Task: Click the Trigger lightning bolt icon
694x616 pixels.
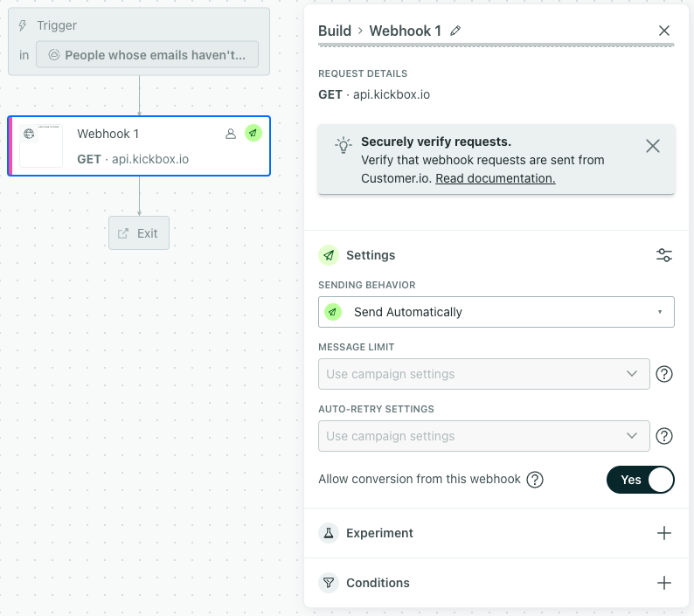Action: pyautogui.click(x=23, y=25)
